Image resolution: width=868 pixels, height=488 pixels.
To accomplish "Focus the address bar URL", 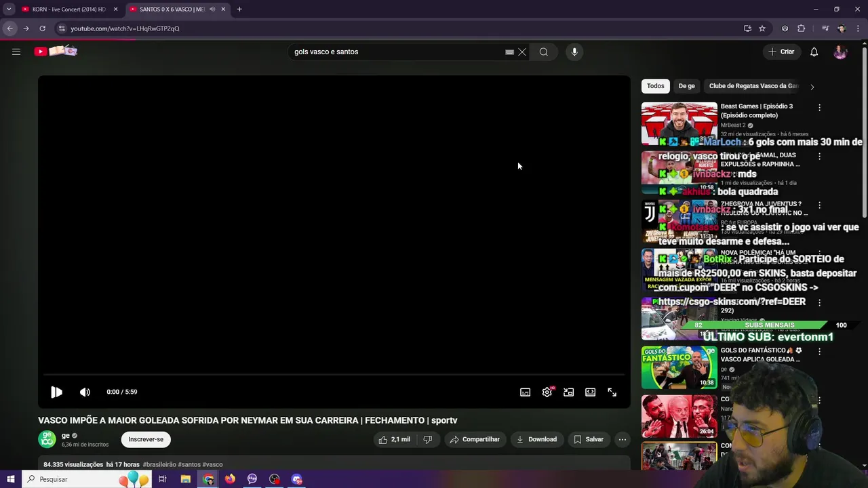I will pos(125,28).
